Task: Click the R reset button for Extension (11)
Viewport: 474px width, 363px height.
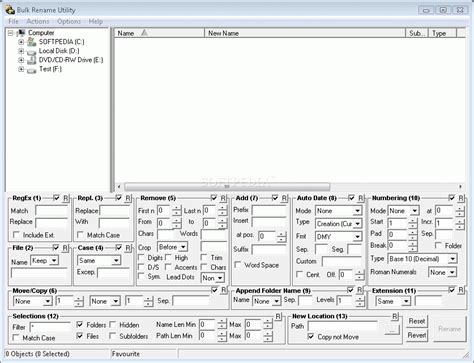Action: [x=461, y=290]
